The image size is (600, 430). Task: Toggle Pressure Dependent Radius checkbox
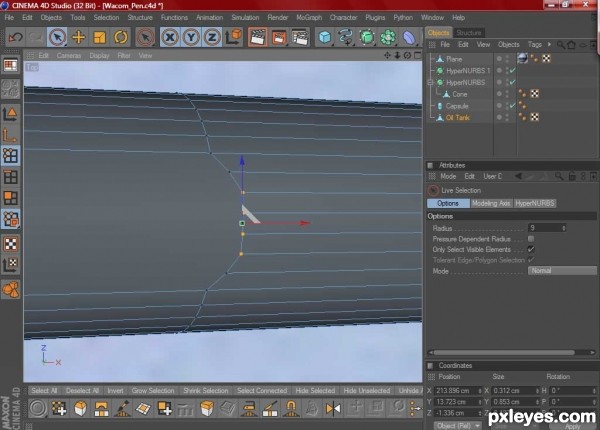[531, 239]
